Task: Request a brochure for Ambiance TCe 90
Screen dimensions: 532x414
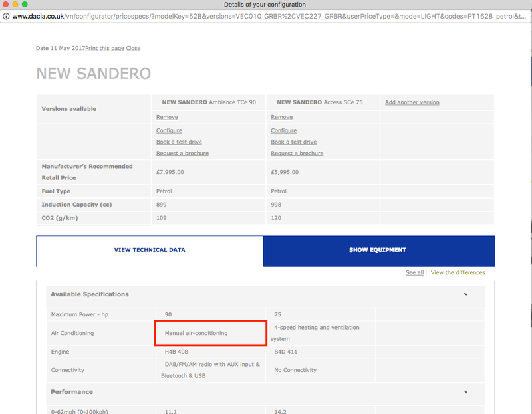Action: click(182, 154)
